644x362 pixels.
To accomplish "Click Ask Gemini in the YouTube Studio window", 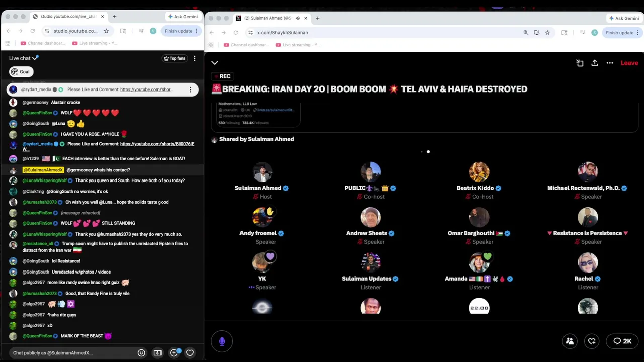I will (x=183, y=16).
